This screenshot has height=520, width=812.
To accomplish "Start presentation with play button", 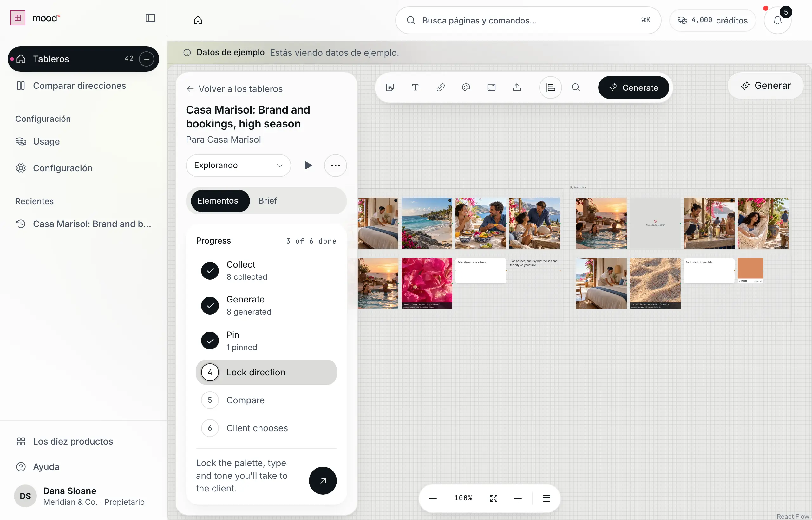I will click(x=308, y=166).
